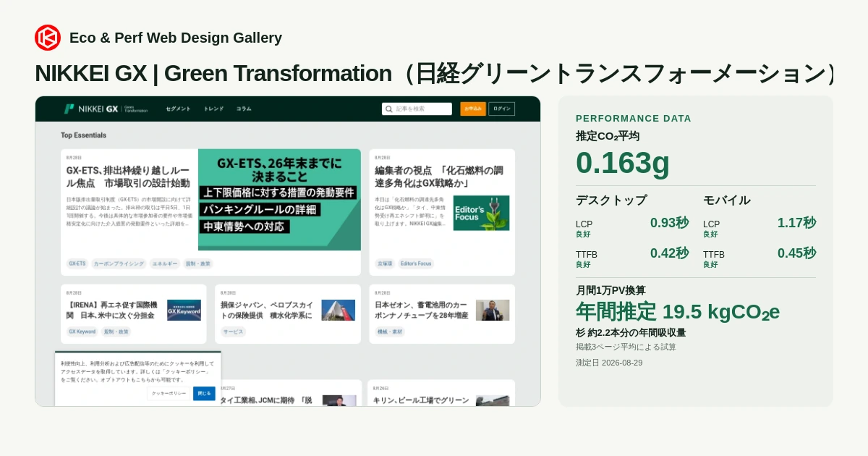Screen dimensions: 868x456
Task: Click the 0.163g CO₂ value
Action: click(623, 162)
